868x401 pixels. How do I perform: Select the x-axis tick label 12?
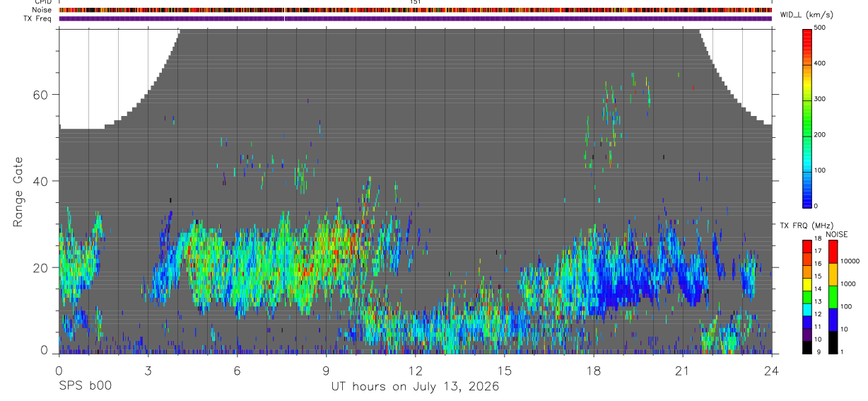[x=415, y=371]
